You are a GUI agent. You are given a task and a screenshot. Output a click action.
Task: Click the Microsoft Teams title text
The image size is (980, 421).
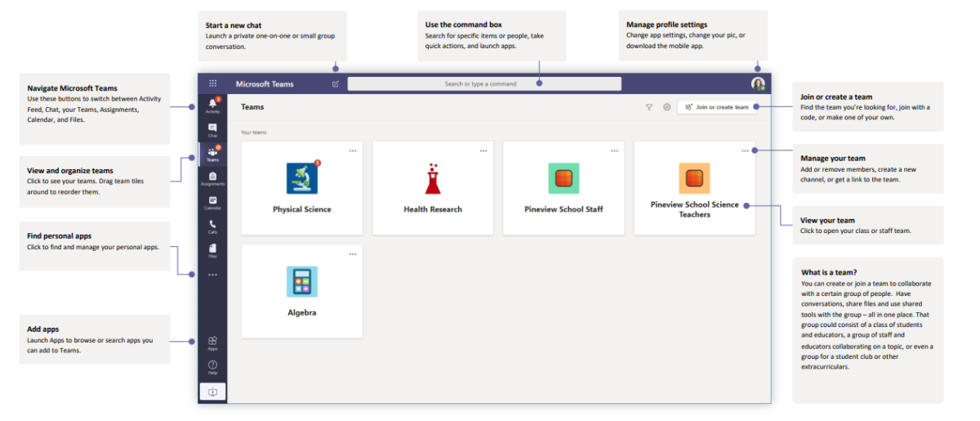(265, 83)
